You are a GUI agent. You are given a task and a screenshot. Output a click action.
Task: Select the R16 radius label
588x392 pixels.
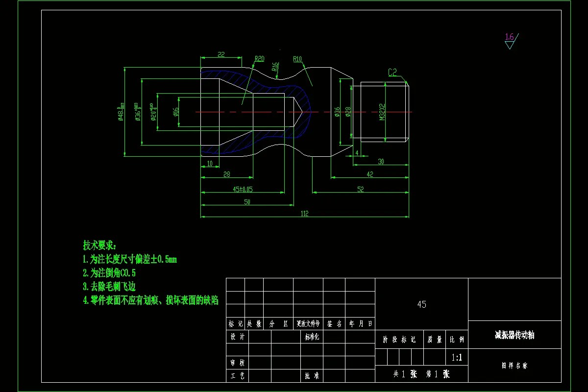(x=275, y=67)
